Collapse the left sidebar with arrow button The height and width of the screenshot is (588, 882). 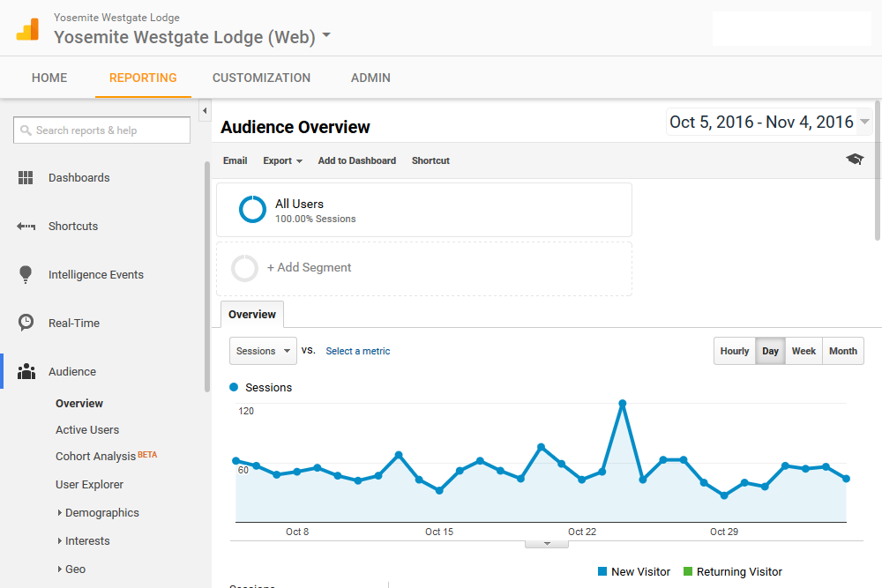[205, 111]
